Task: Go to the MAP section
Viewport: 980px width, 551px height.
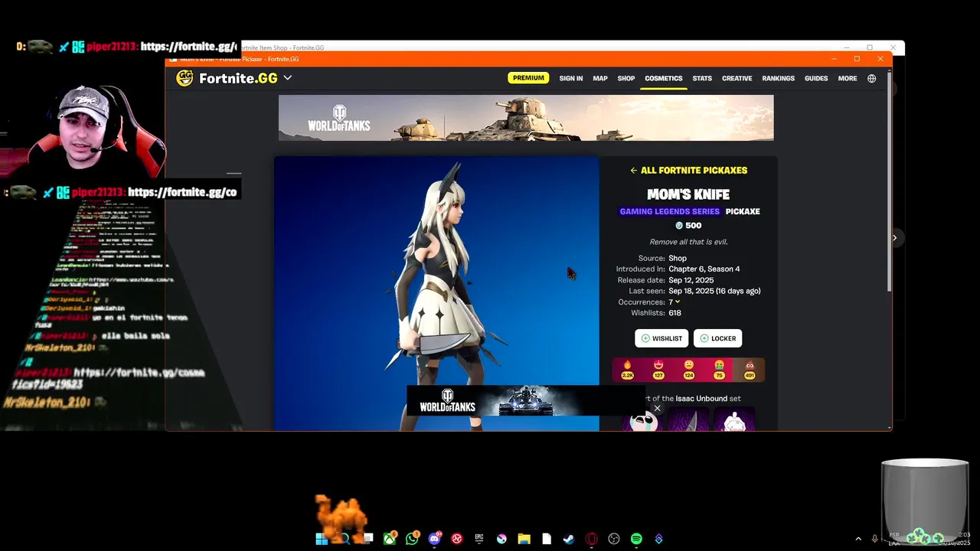Action: point(600,78)
